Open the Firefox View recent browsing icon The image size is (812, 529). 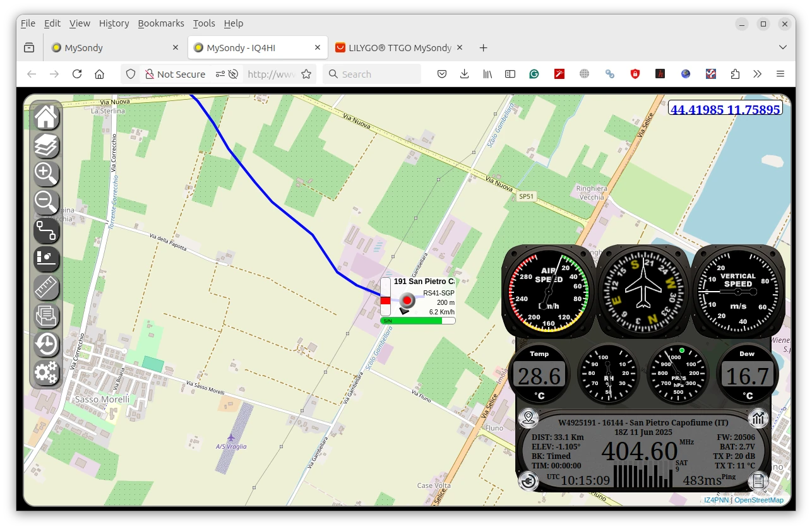tap(29, 48)
